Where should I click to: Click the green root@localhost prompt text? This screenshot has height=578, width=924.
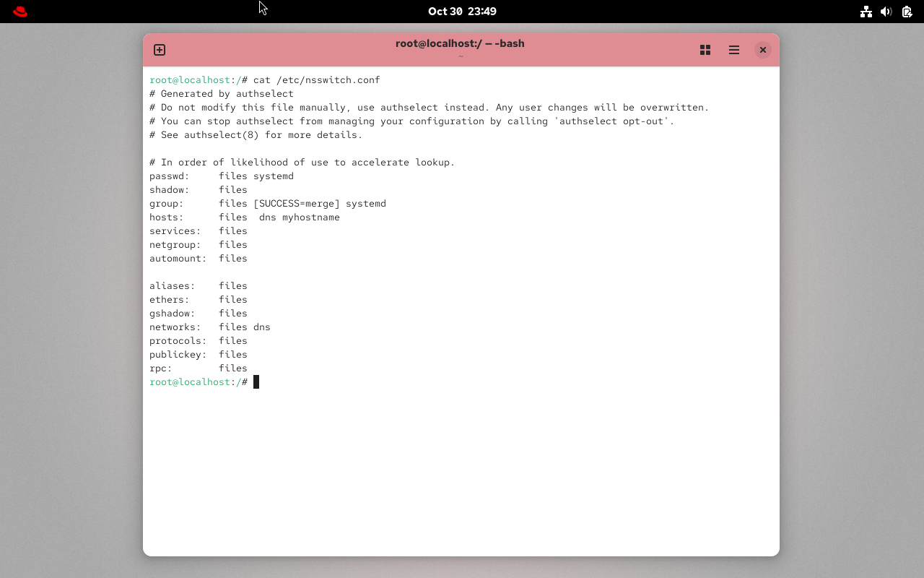pyautogui.click(x=190, y=79)
